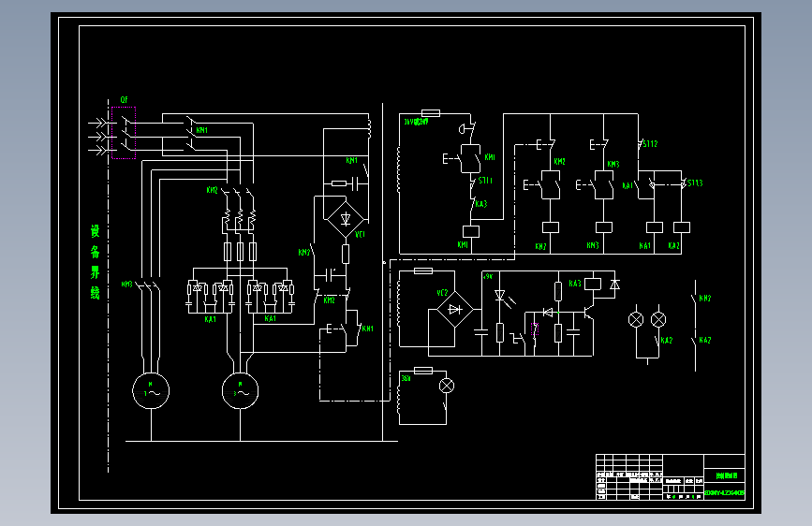Select the VC1 bridge rectifier symbol
The height and width of the screenshot is (526, 812).
(346, 219)
